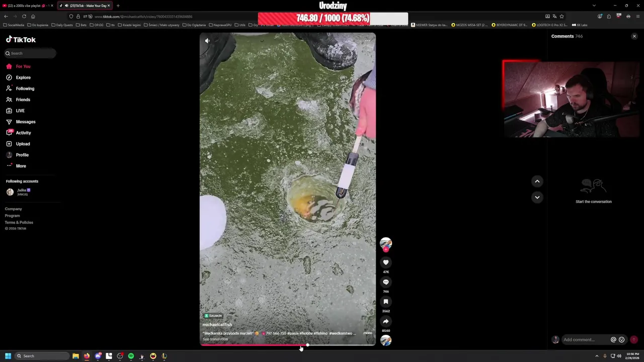Focus the TikTok Search field
Screen dimensions: 644x362
[x=30, y=53]
